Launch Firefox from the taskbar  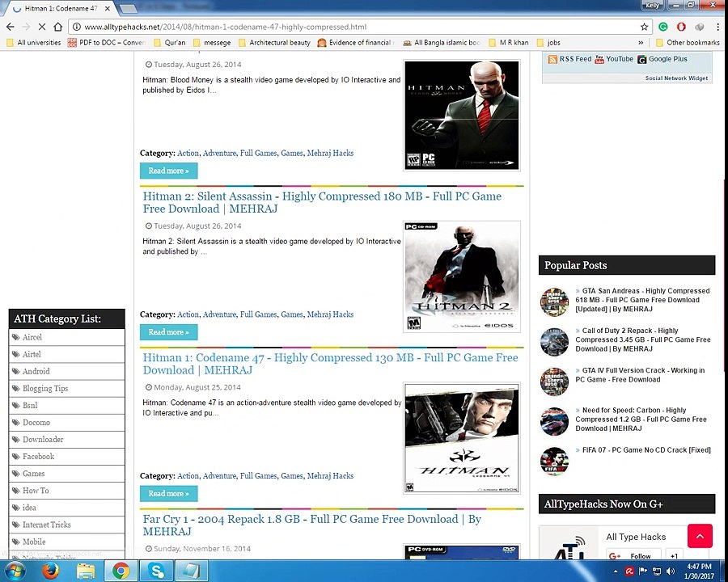tap(51, 571)
